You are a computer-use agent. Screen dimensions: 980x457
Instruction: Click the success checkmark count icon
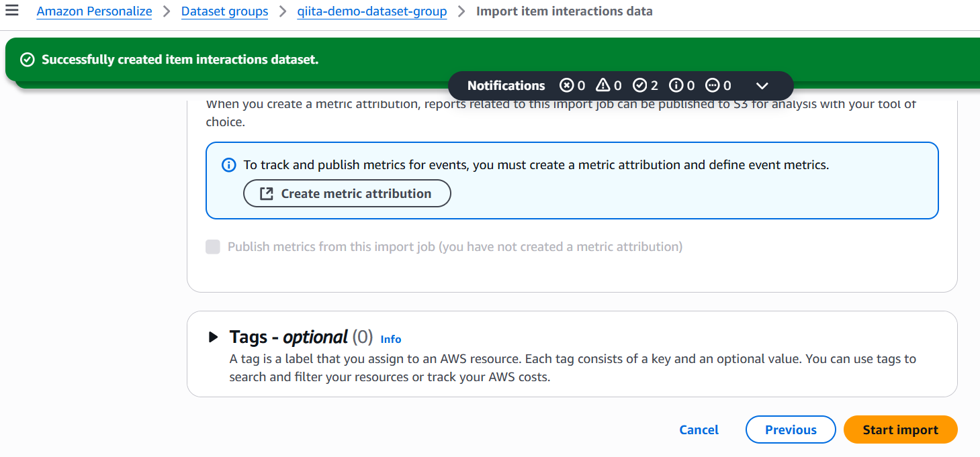click(x=639, y=85)
